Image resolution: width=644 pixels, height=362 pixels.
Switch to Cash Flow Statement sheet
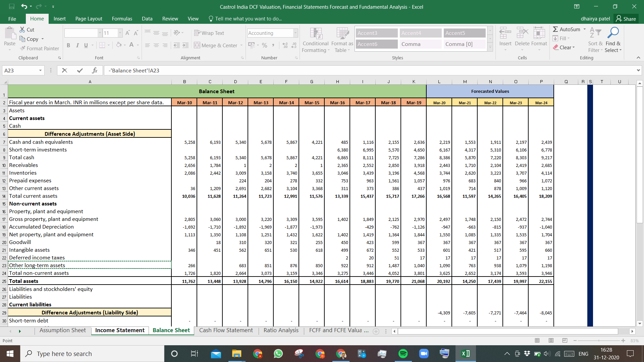(x=226, y=330)
